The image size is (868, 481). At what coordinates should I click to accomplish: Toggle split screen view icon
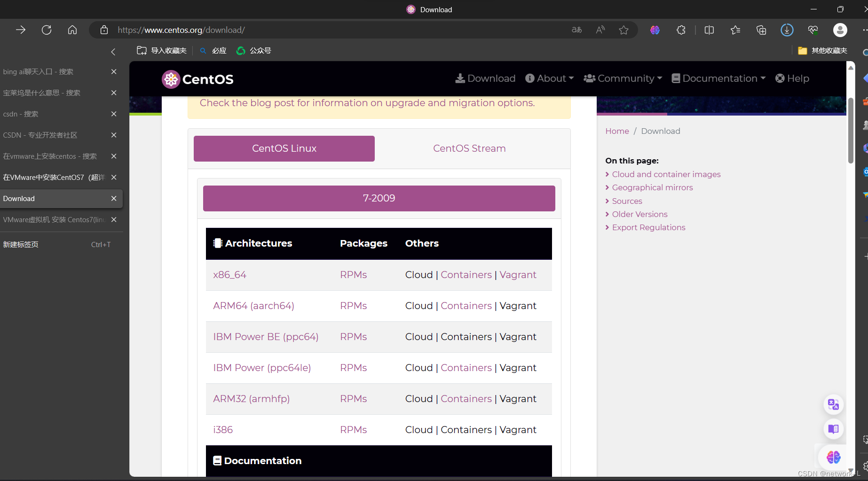coord(710,30)
